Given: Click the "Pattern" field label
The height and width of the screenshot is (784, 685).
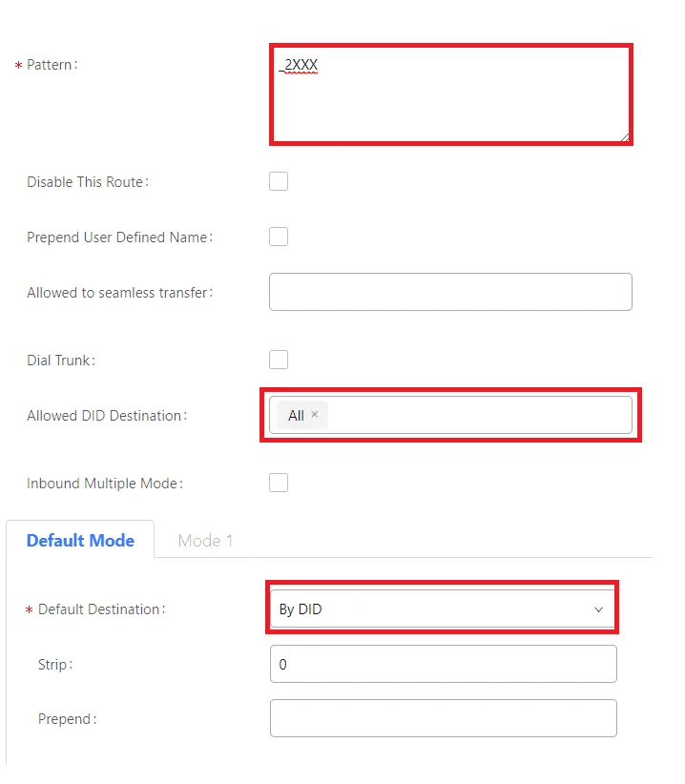Looking at the screenshot, I should pyautogui.click(x=52, y=65).
